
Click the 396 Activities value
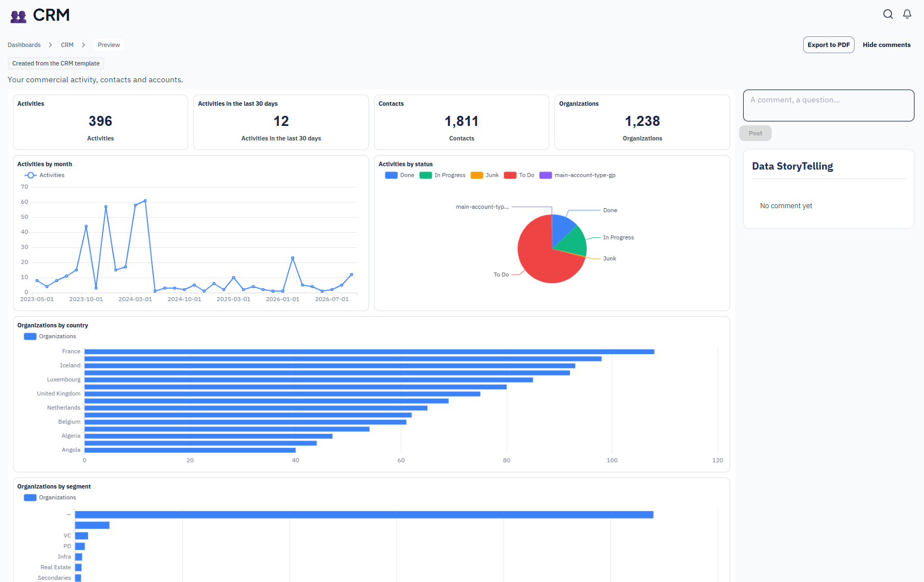(100, 121)
